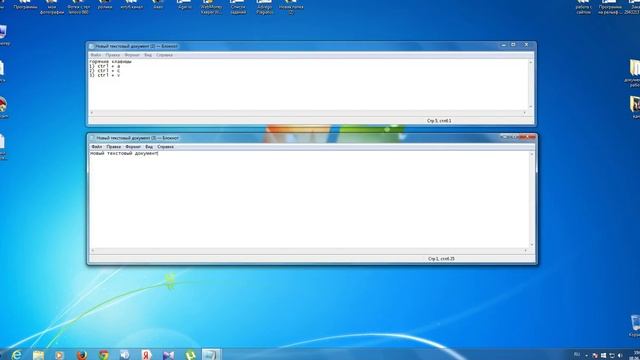640x360 pixels.
Task: Open Windows Explorer folder icon on taskbar
Action: pyautogui.click(x=38, y=356)
